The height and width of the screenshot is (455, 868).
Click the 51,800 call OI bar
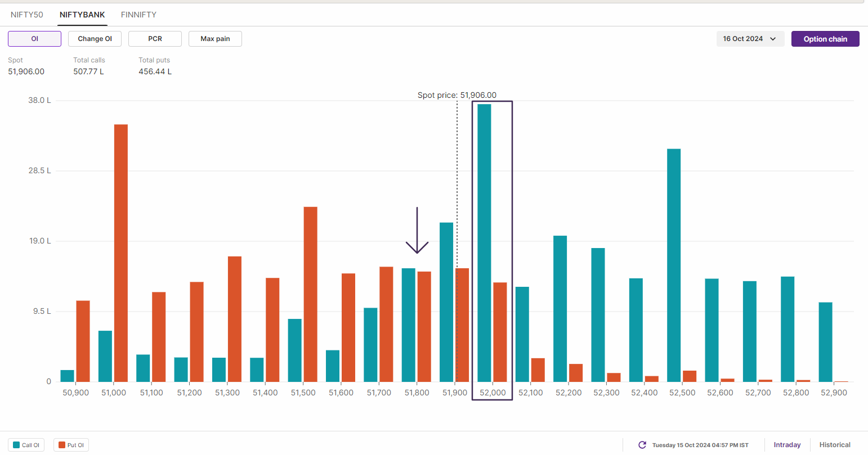coord(409,325)
